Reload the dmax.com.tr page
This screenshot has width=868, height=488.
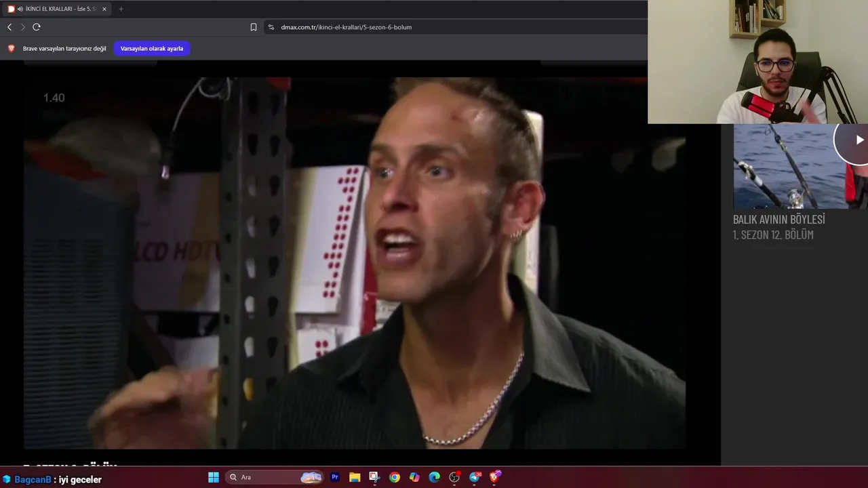[x=37, y=27]
